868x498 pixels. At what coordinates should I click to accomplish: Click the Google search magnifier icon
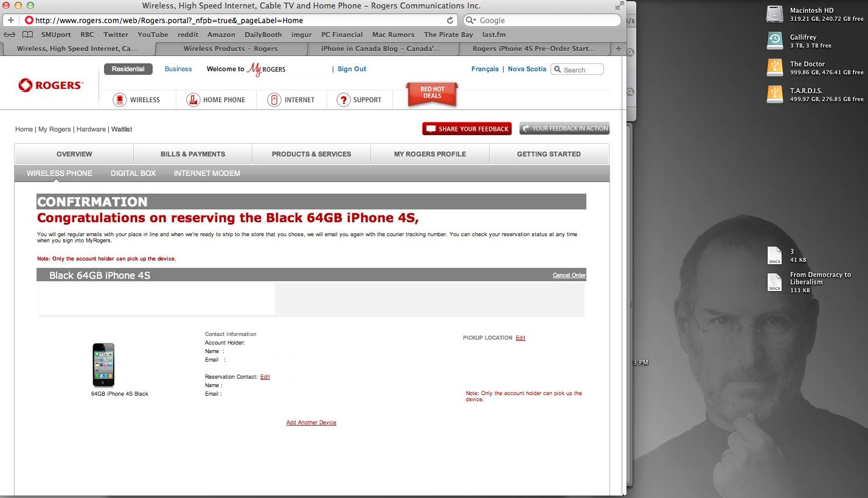(x=471, y=20)
